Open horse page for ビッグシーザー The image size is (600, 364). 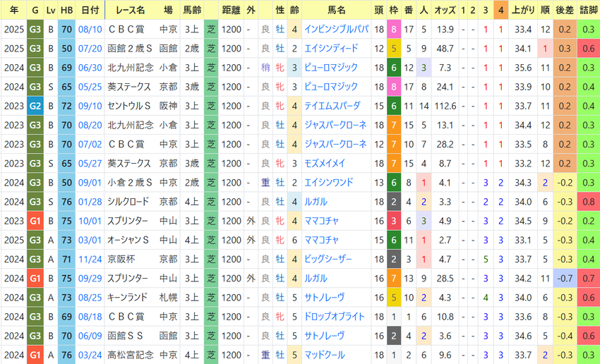pyautogui.click(x=328, y=259)
